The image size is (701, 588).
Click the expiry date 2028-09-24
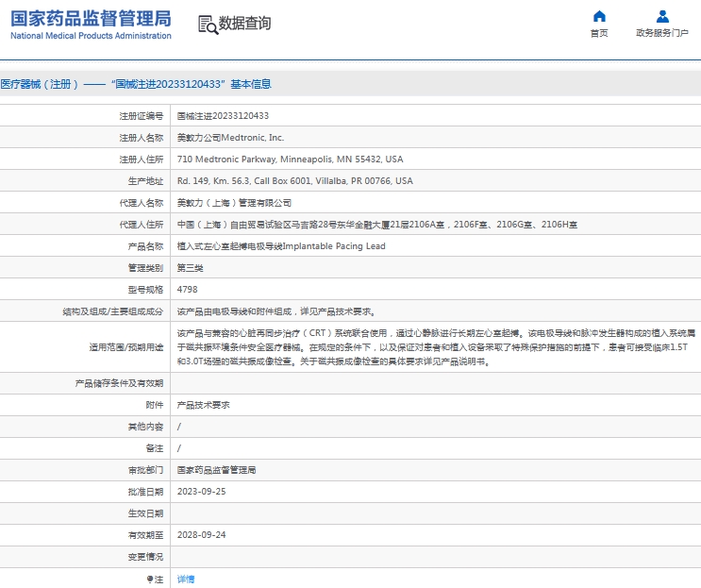(201, 535)
